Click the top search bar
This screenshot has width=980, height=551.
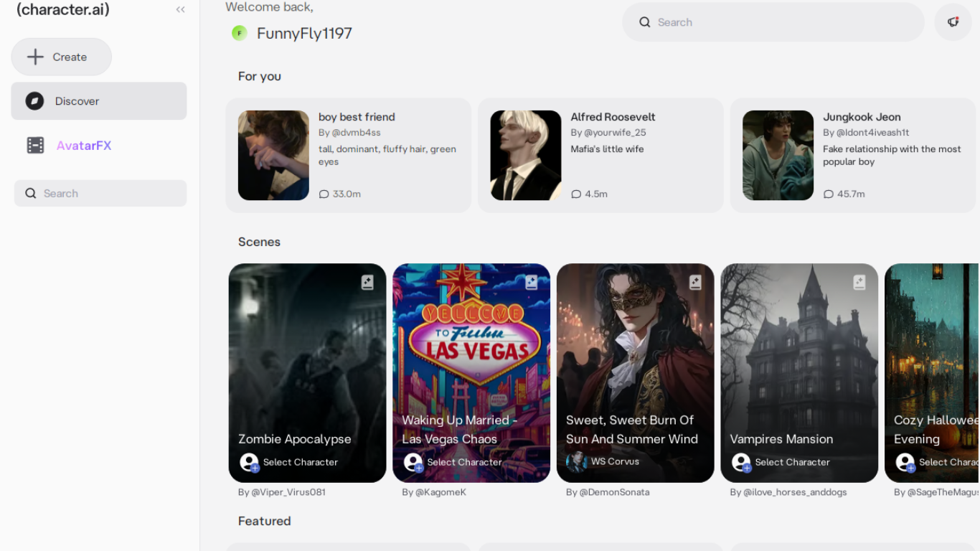(773, 22)
